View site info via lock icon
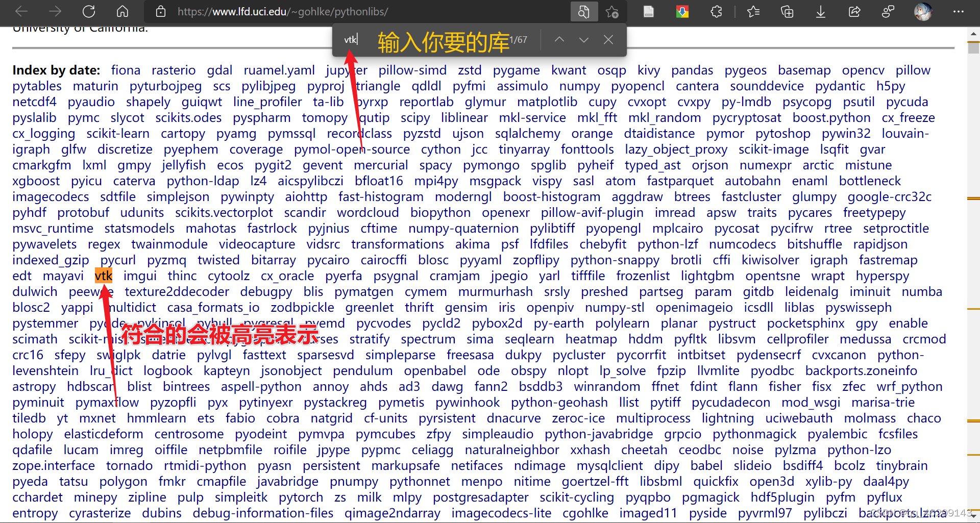980x523 pixels. pos(161,12)
